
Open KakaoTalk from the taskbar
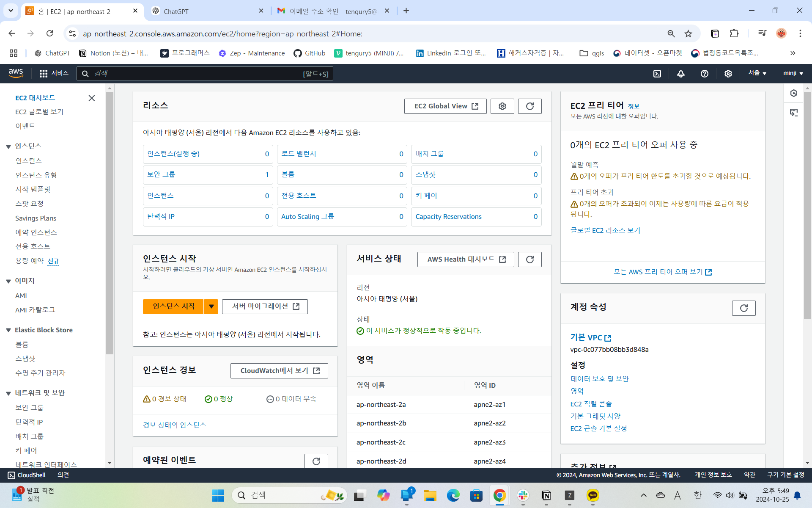pyautogui.click(x=593, y=495)
